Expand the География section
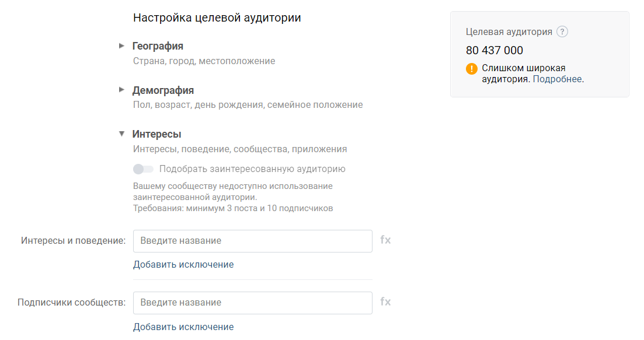The height and width of the screenshot is (340, 644). (121, 45)
